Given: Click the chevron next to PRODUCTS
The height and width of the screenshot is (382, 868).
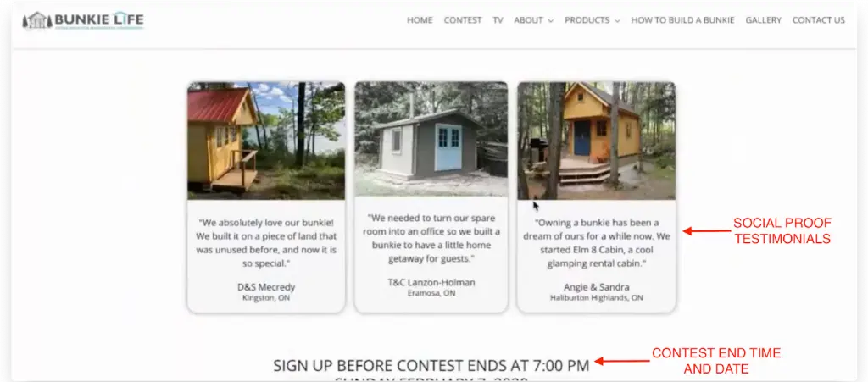Looking at the screenshot, I should pos(617,21).
